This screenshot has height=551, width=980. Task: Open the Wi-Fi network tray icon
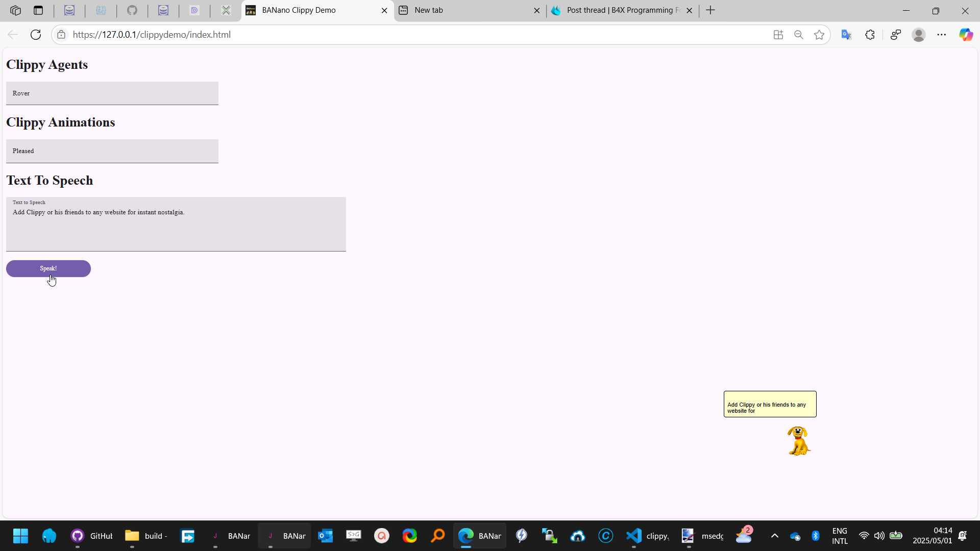864,536
